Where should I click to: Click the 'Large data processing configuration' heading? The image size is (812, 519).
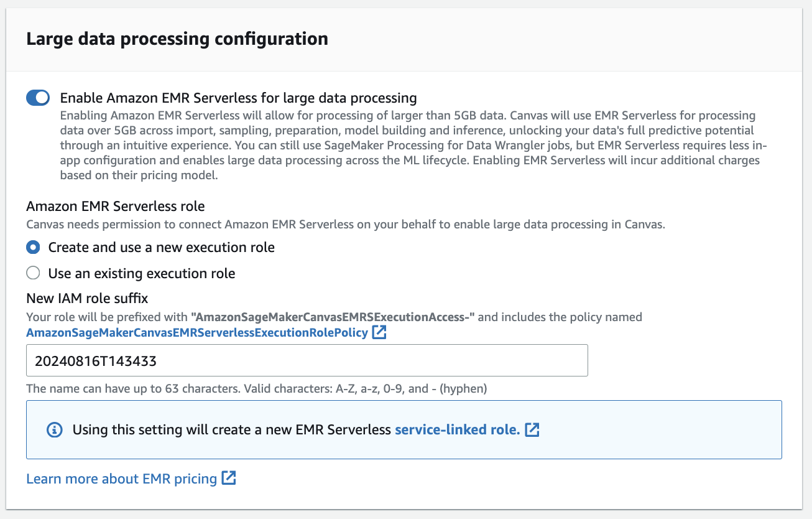(177, 39)
